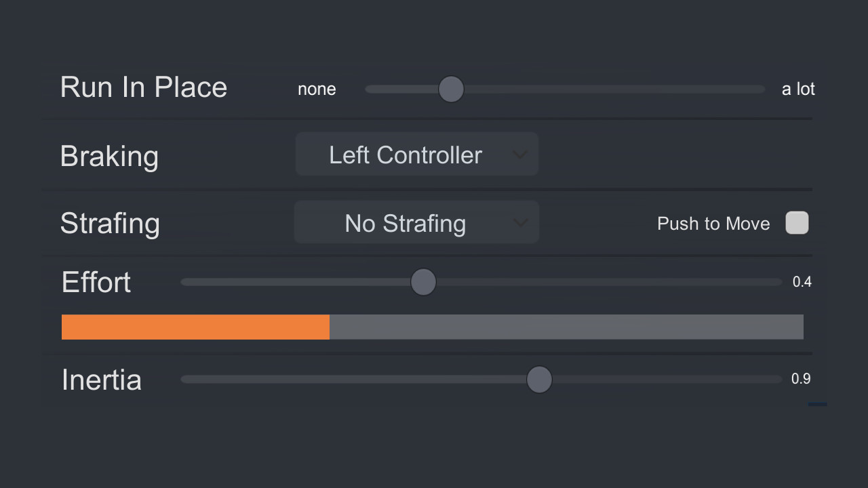Adjust the Effort slider knob
The height and width of the screenshot is (488, 868).
coord(423,282)
